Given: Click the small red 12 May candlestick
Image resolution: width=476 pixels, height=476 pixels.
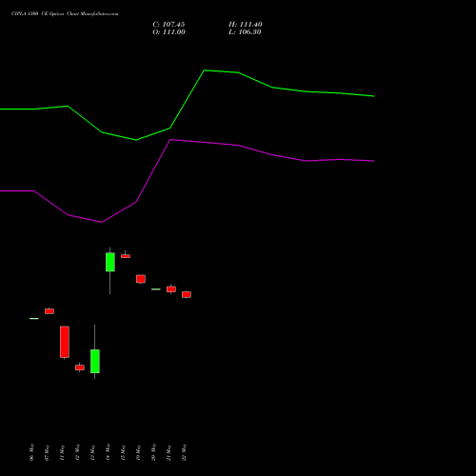Looking at the screenshot, I should (x=80, y=367).
